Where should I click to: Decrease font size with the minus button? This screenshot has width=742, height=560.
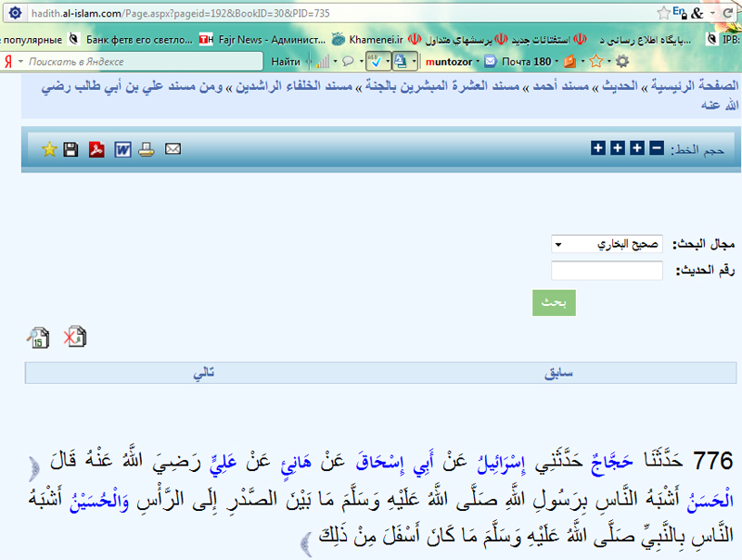657,148
